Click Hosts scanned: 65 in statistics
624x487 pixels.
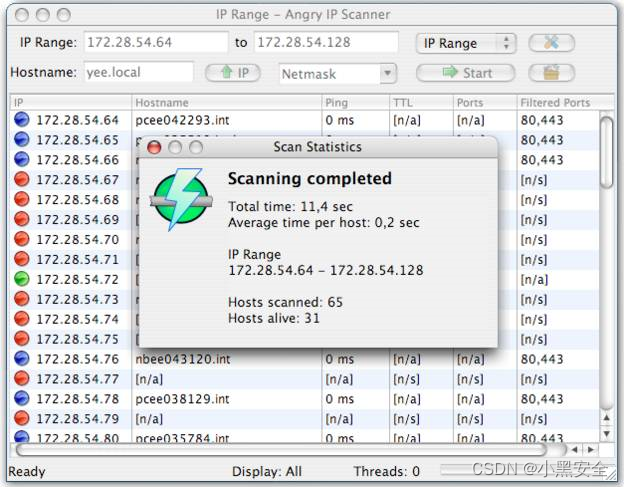click(x=285, y=302)
